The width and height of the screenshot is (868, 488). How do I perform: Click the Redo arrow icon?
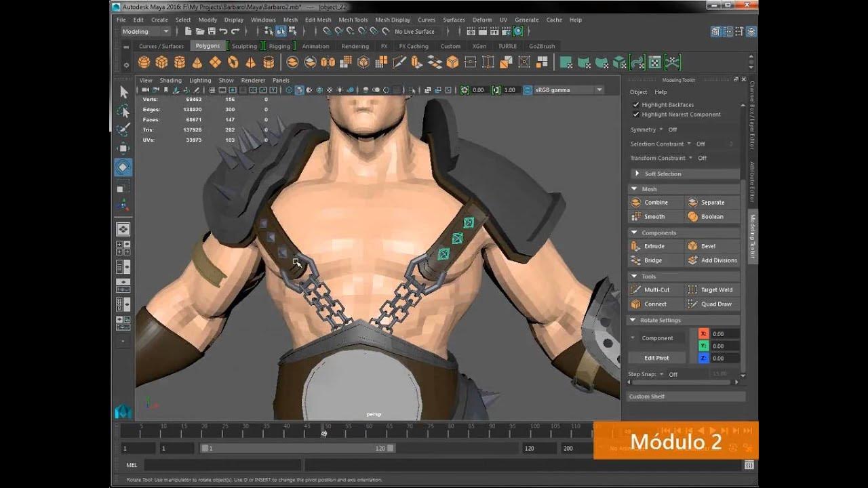[235, 31]
